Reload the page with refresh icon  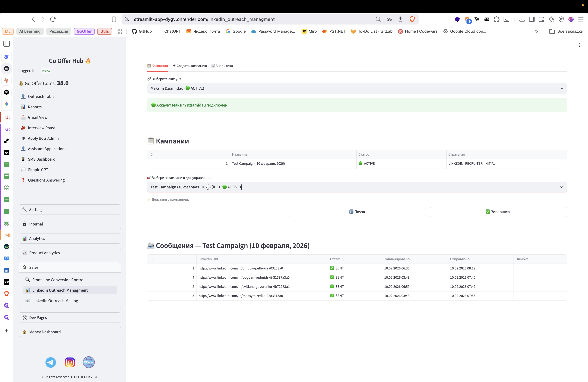[x=53, y=19]
